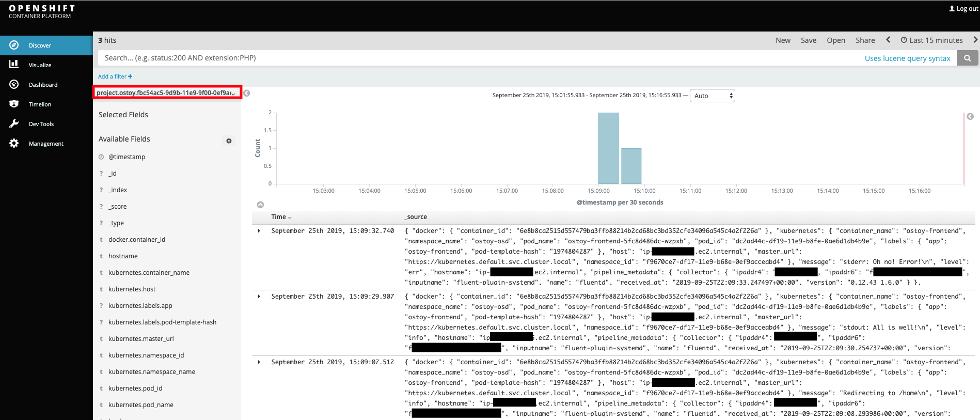
Task: Open field settings gear beside Available Fields
Action: [229, 141]
